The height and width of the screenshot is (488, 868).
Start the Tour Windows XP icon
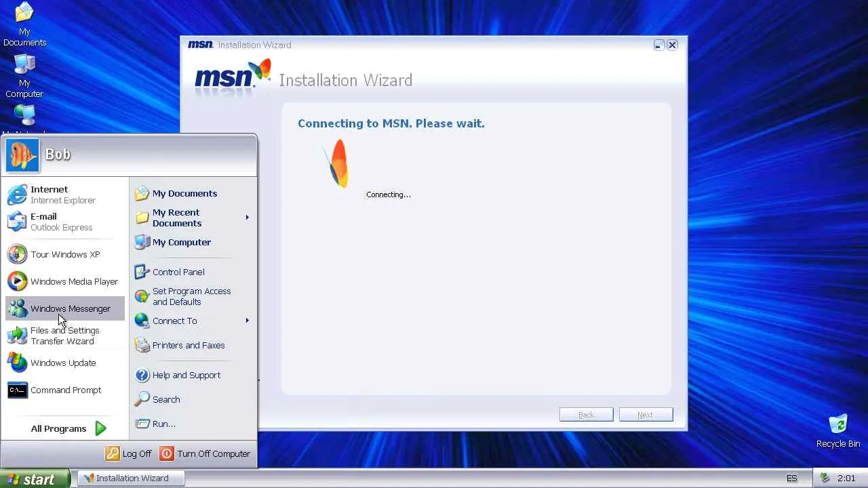17,254
